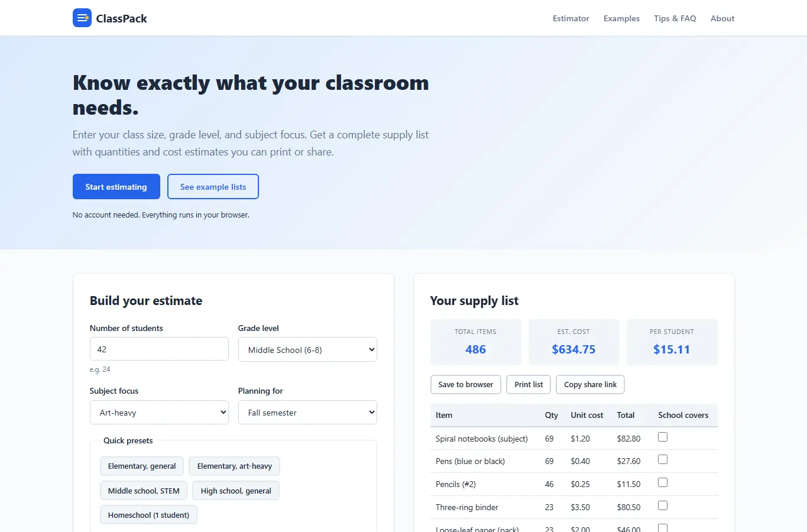
Task: Click the Quick presets legend
Action: click(128, 440)
